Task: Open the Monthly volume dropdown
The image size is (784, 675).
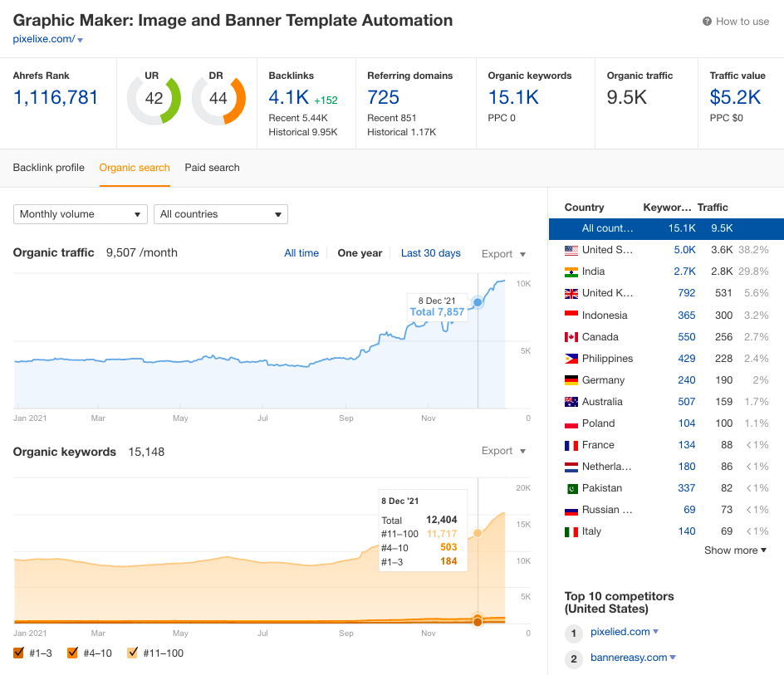Action: pos(81,214)
